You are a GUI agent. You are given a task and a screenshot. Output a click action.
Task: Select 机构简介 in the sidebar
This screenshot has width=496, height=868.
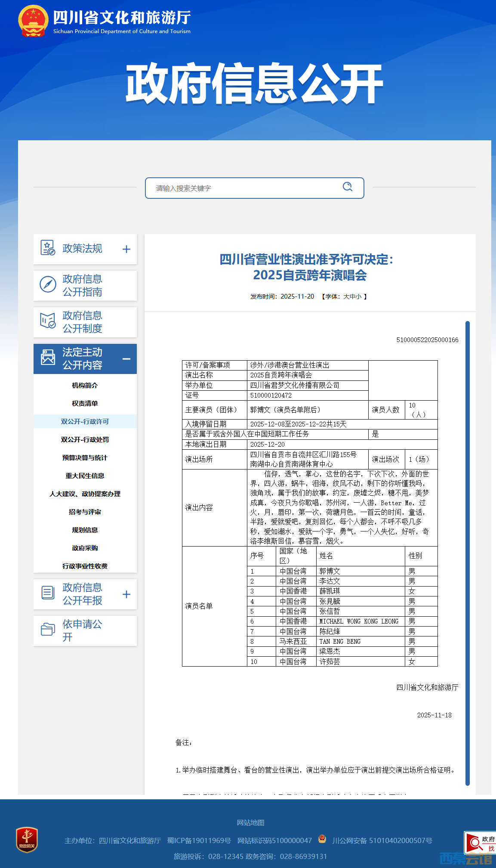[x=85, y=386]
